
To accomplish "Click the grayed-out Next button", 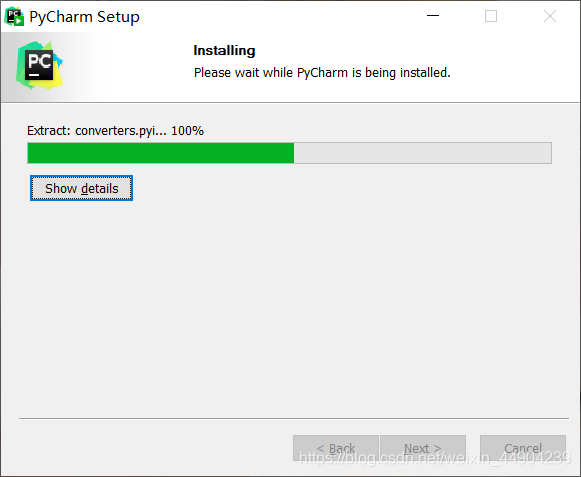I will coord(423,448).
